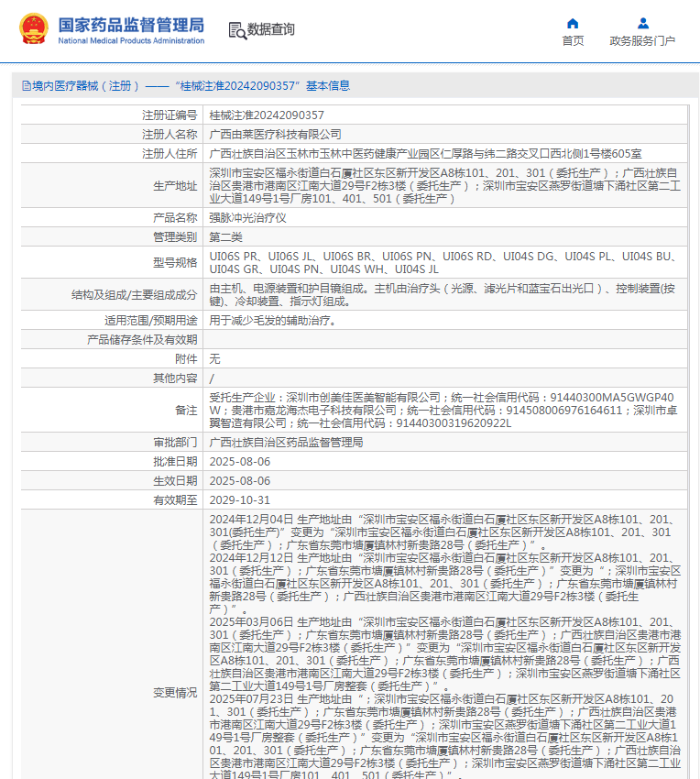The width and height of the screenshot is (700, 779).
Task: Select 广西由莱医疗科技有限公司 value
Action: click(x=275, y=135)
